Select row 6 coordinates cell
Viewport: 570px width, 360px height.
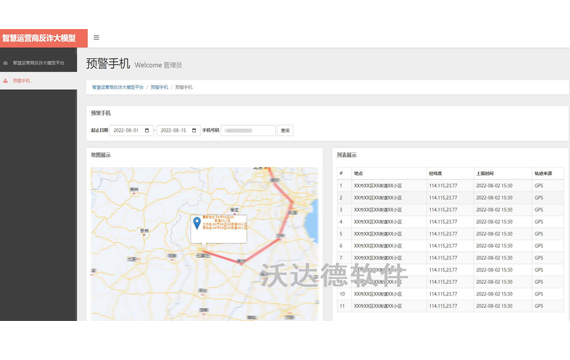pyautogui.click(x=450, y=245)
